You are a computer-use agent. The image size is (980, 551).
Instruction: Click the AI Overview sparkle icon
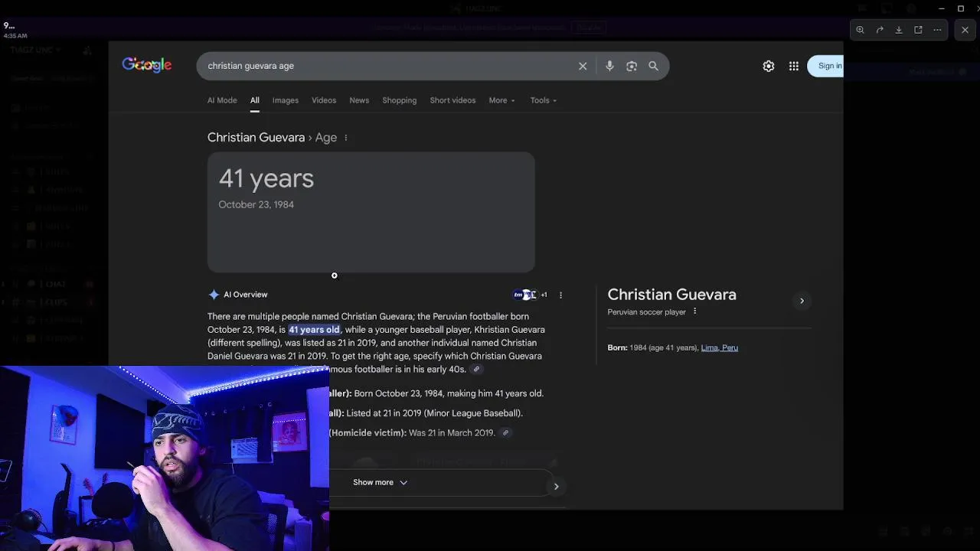pyautogui.click(x=214, y=295)
